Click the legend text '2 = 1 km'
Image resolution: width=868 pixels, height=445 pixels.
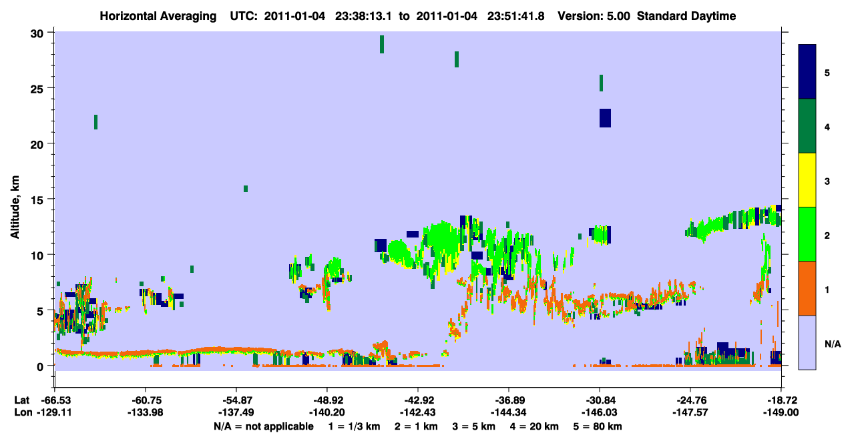pyautogui.click(x=416, y=426)
